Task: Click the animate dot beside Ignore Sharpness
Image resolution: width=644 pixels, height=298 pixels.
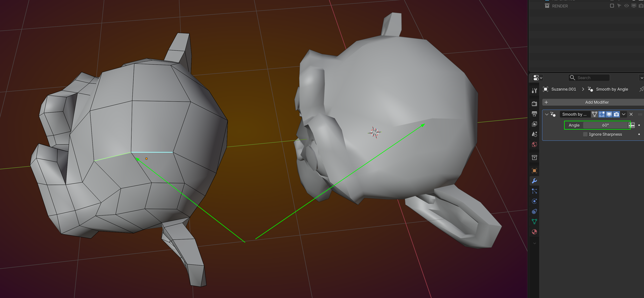Action: [x=639, y=134]
